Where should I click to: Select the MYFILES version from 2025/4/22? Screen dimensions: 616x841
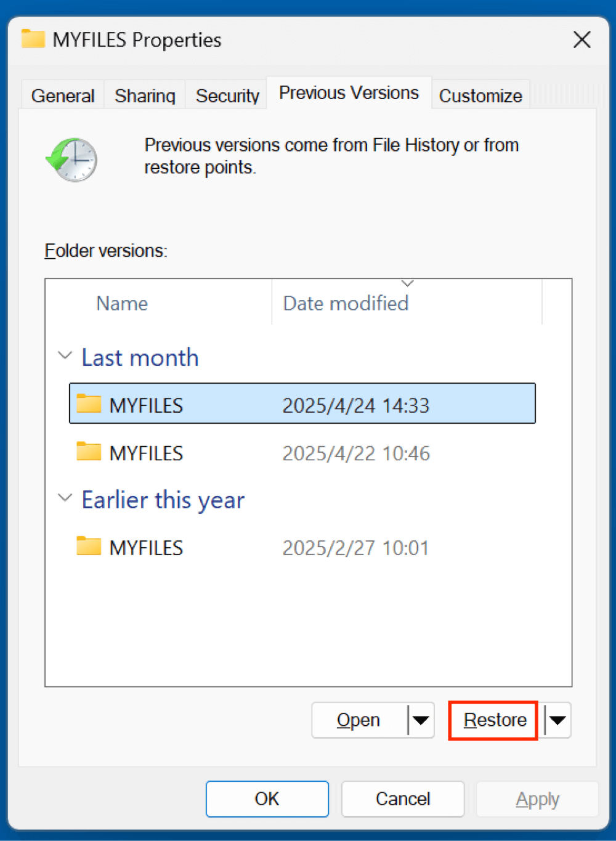click(x=246, y=452)
